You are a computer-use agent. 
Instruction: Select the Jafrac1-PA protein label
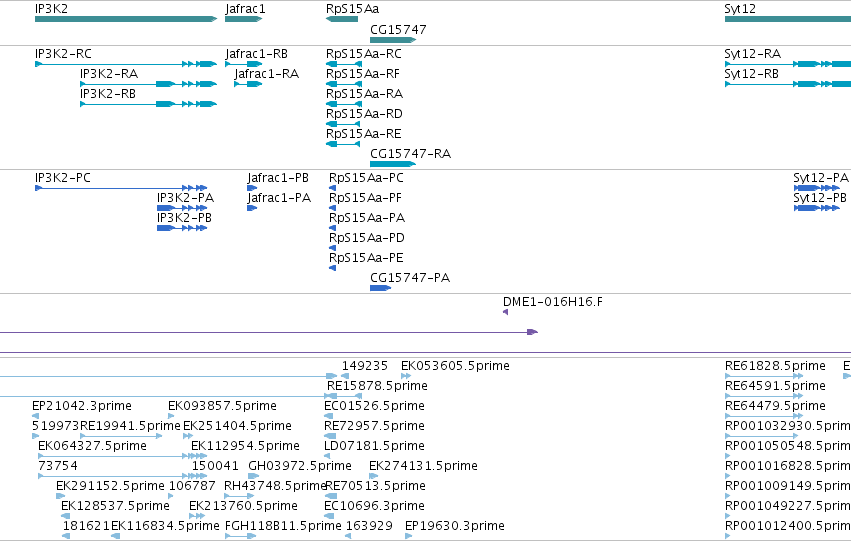click(x=279, y=198)
